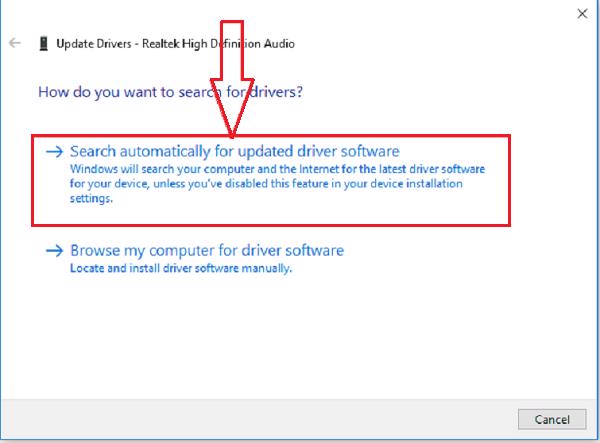The height and width of the screenshot is (443, 600).
Task: Click the 'Update Drivers - Realtek High Definition Audio' title
Action: pyautogui.click(x=176, y=44)
